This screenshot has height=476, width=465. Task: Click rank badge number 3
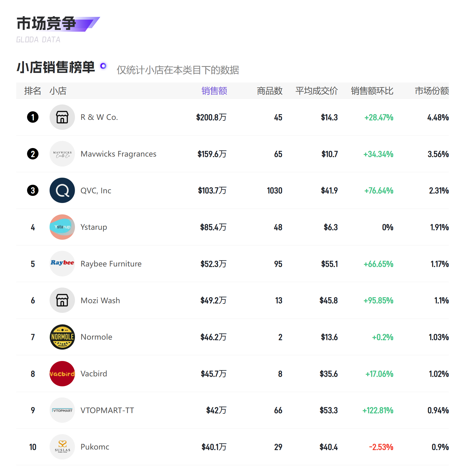(x=33, y=190)
